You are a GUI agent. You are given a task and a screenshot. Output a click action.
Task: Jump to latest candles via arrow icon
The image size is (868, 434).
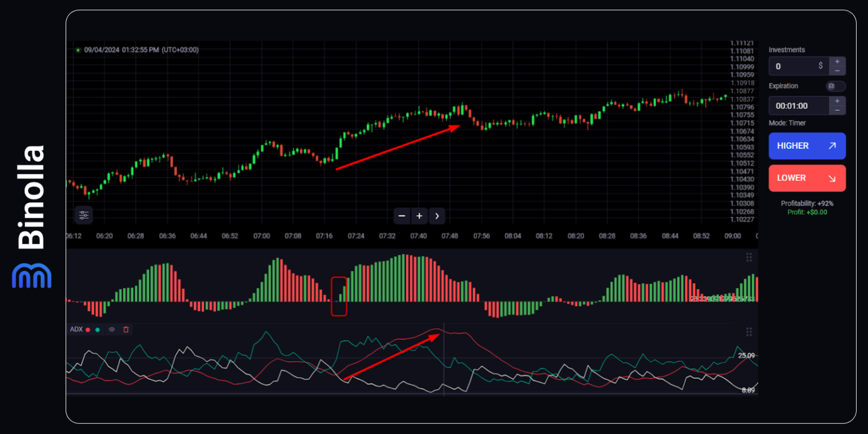[x=437, y=216]
